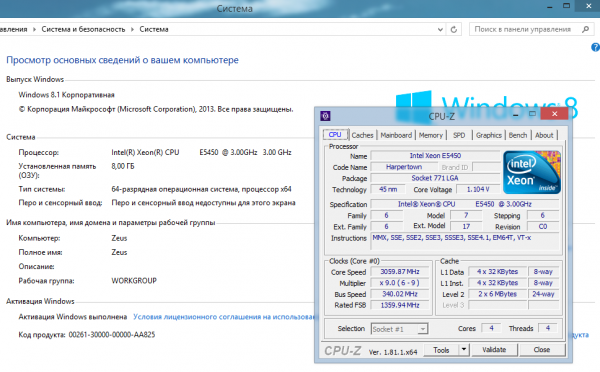The height and width of the screenshot is (372, 600).
Task: Click the Revision value C0
Action: click(543, 227)
